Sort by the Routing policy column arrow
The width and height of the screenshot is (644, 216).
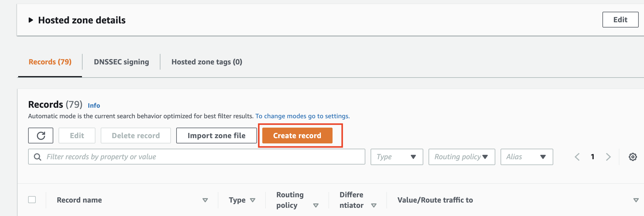click(x=316, y=205)
